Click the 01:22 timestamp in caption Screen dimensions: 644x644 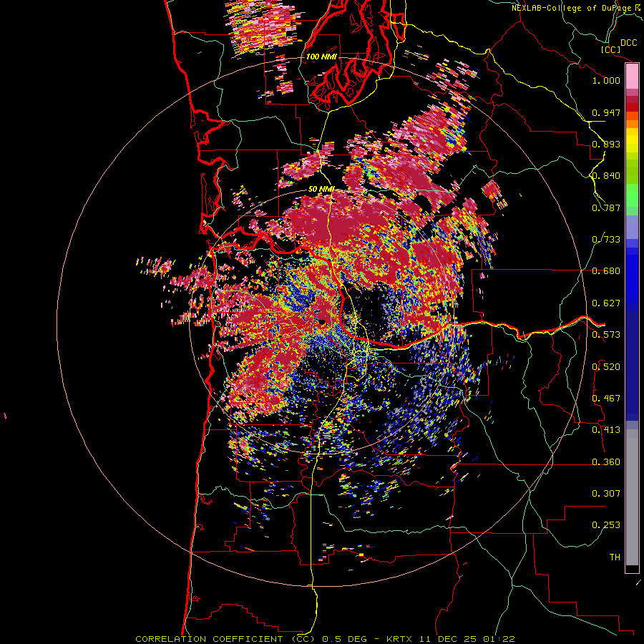499,639
